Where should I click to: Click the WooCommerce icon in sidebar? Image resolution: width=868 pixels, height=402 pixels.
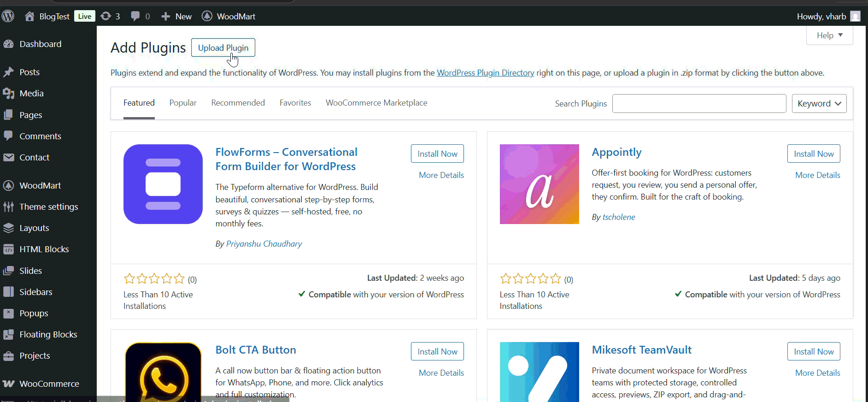[x=8, y=384]
